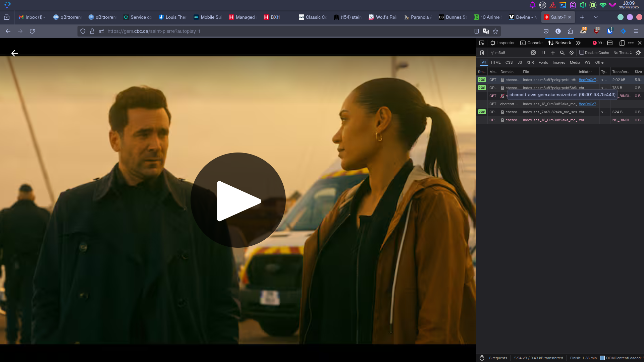Filter requests by Media type
The width and height of the screenshot is (644, 362).
click(575, 62)
